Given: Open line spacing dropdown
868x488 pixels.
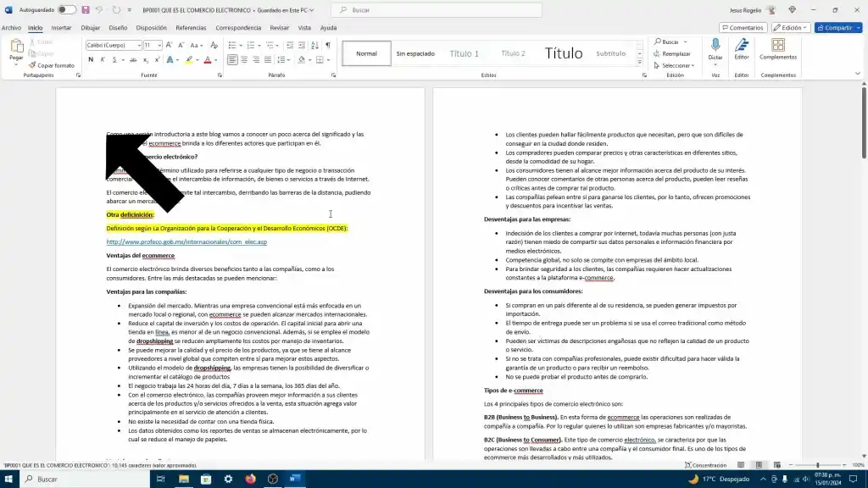Looking at the screenshot, I should [x=283, y=60].
